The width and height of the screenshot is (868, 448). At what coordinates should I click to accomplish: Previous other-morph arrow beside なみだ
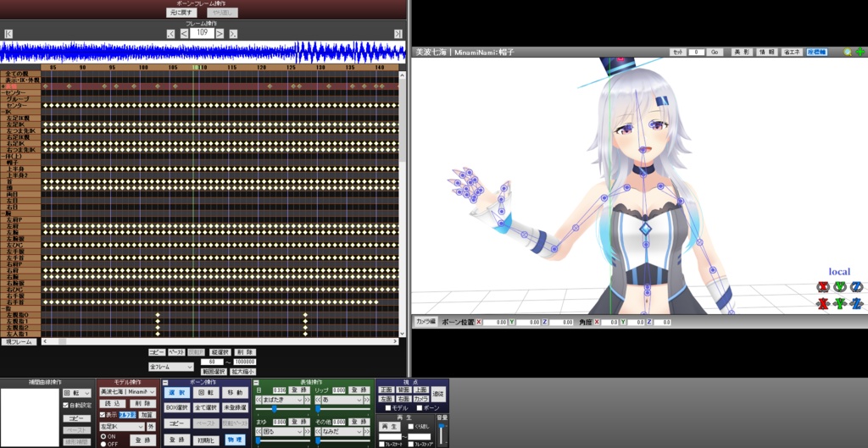(x=318, y=431)
